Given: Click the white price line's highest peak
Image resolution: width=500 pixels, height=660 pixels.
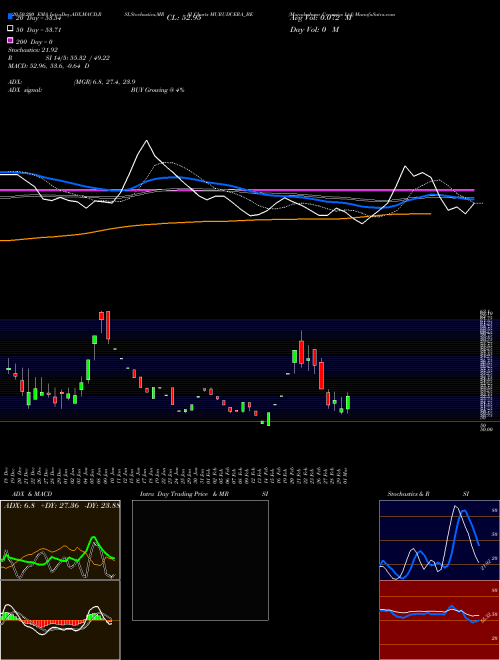Looking at the screenshot, I should coord(146,141).
